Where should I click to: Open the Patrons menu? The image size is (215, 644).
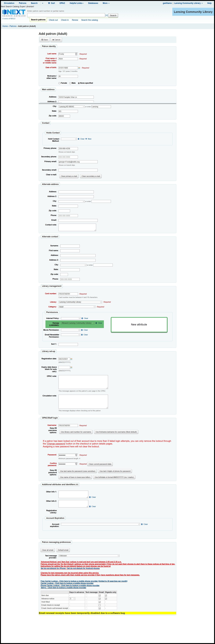pos(22,3)
